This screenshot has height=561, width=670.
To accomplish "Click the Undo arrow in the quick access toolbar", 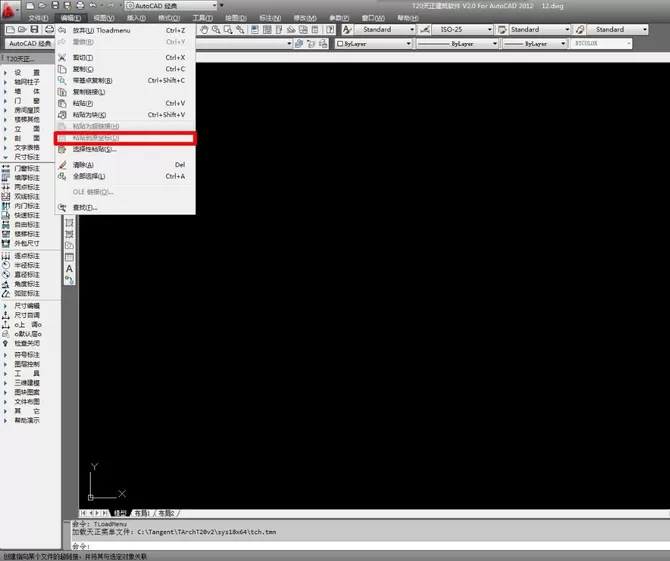I will point(93,6).
